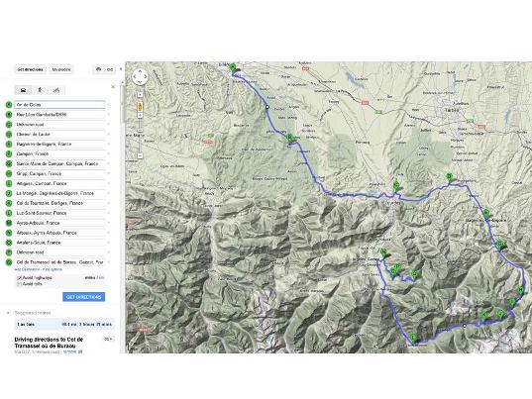532x399 pixels.
Task: Click the first Unknown road input field
Action: pos(59,125)
